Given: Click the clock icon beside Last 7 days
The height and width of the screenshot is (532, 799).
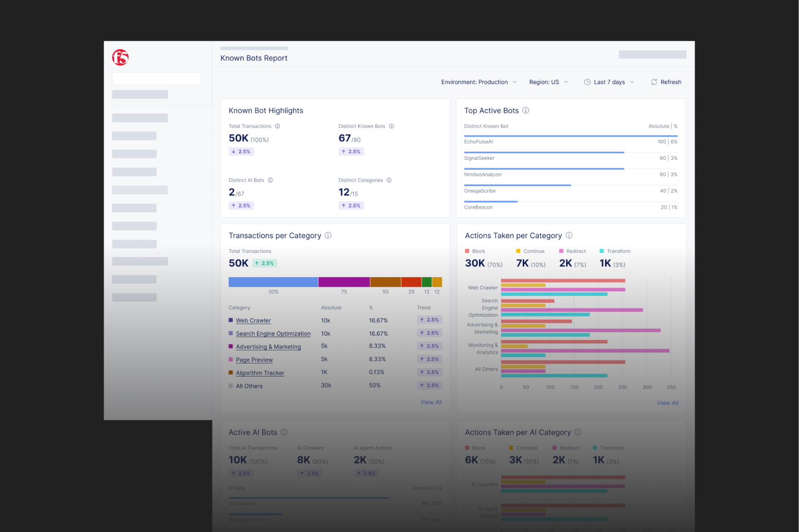Looking at the screenshot, I should pyautogui.click(x=588, y=82).
